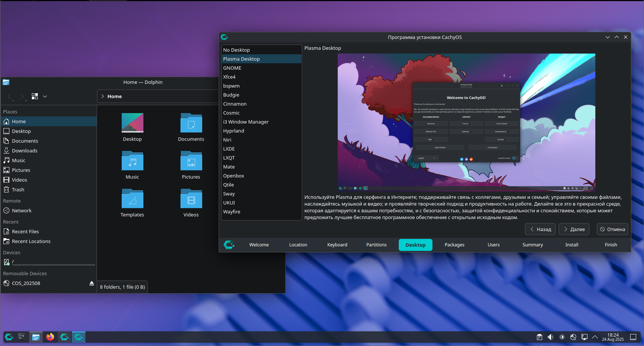
Task: Click the Отмена (Cancel) button
Action: [x=612, y=229]
